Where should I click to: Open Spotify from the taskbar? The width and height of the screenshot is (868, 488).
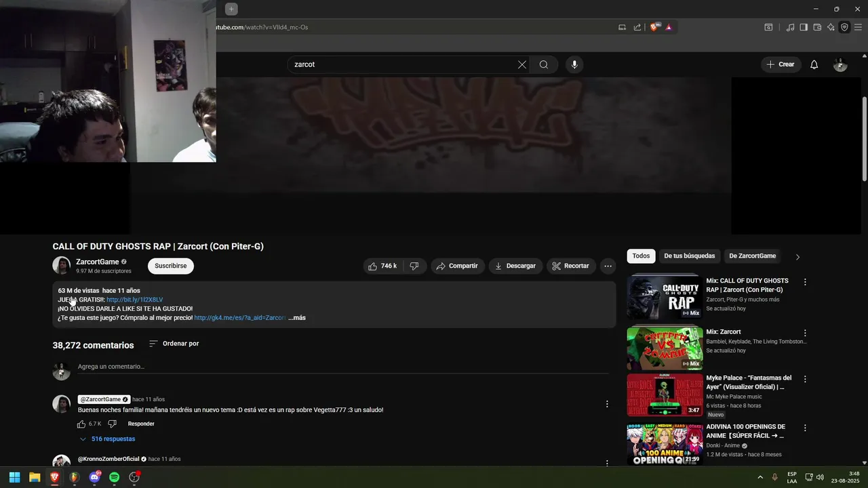[114, 477]
